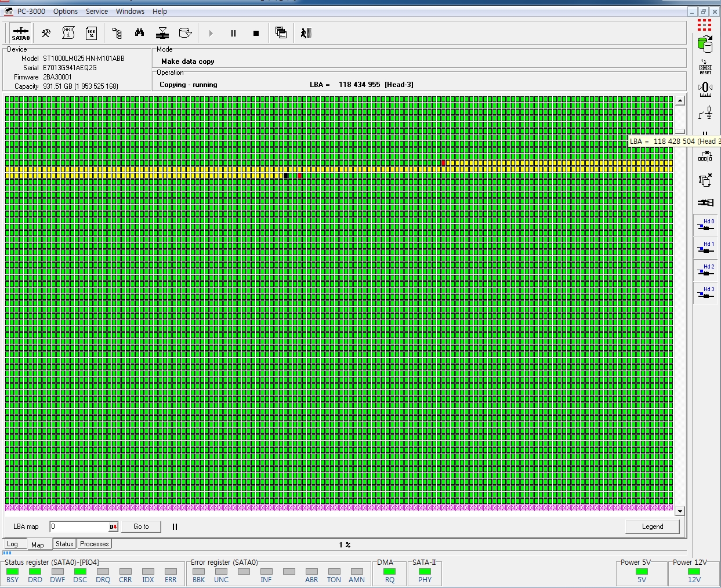This screenshot has height=588, width=721.
Task: Toggle Hd 3 head selector
Action: (x=705, y=293)
